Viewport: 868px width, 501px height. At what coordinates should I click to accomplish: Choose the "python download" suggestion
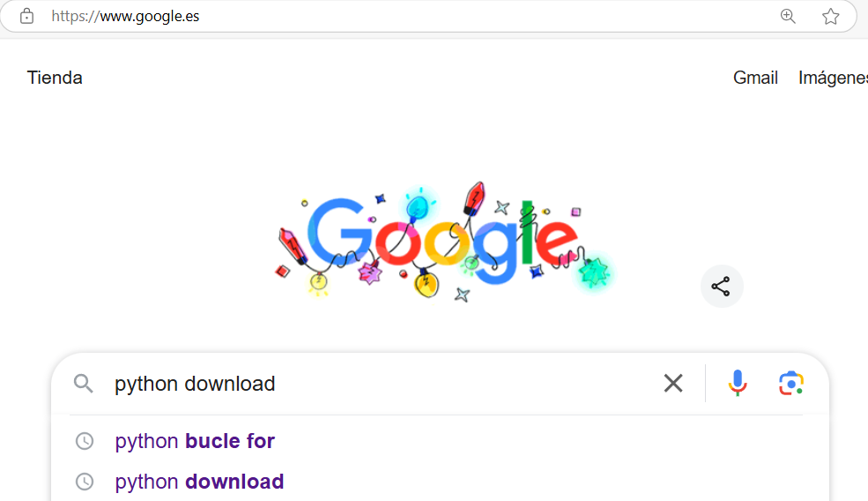coord(199,482)
